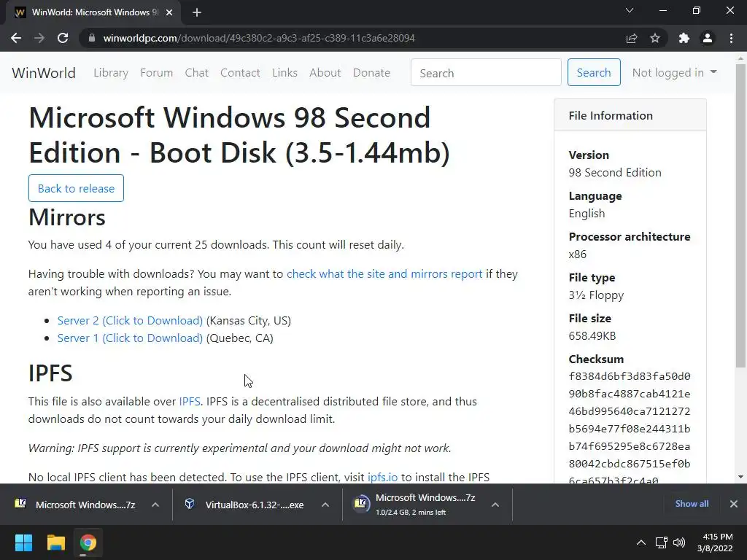Click the File Information panel header
Screen dimensions: 747x560
point(630,115)
